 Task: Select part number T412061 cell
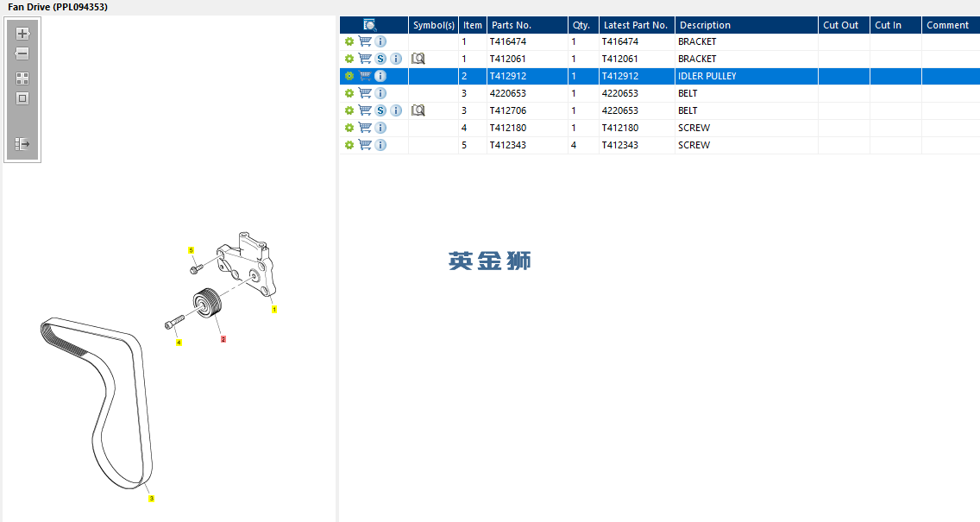527,59
